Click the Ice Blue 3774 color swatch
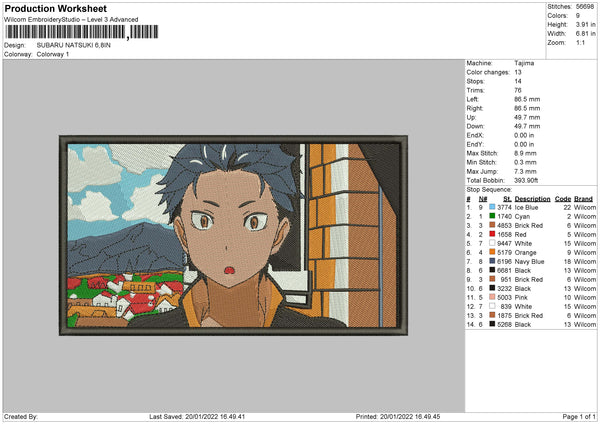 (492, 207)
